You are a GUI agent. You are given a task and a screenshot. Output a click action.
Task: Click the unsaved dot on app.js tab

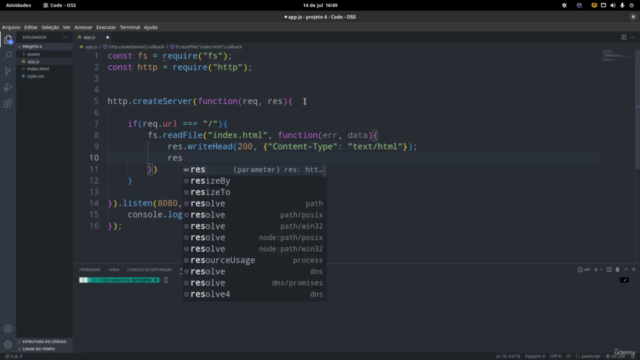point(107,37)
